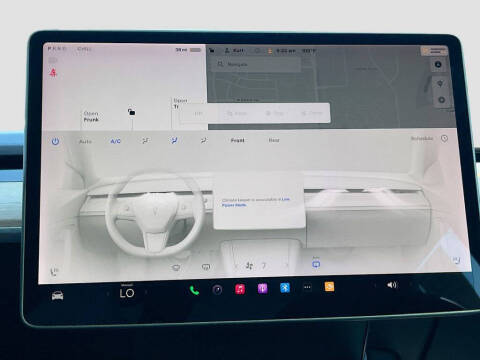The height and width of the screenshot is (360, 480).
Task: Open the Frunk
Action: click(91, 116)
